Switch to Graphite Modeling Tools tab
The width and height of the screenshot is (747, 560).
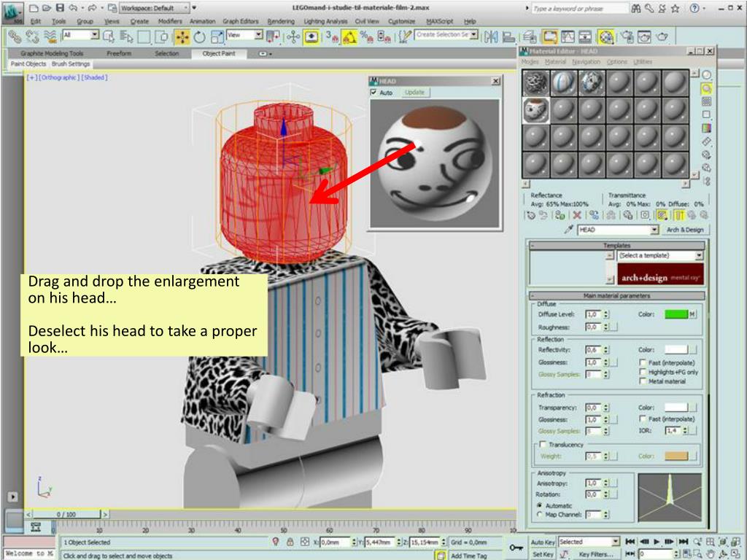pyautogui.click(x=52, y=54)
